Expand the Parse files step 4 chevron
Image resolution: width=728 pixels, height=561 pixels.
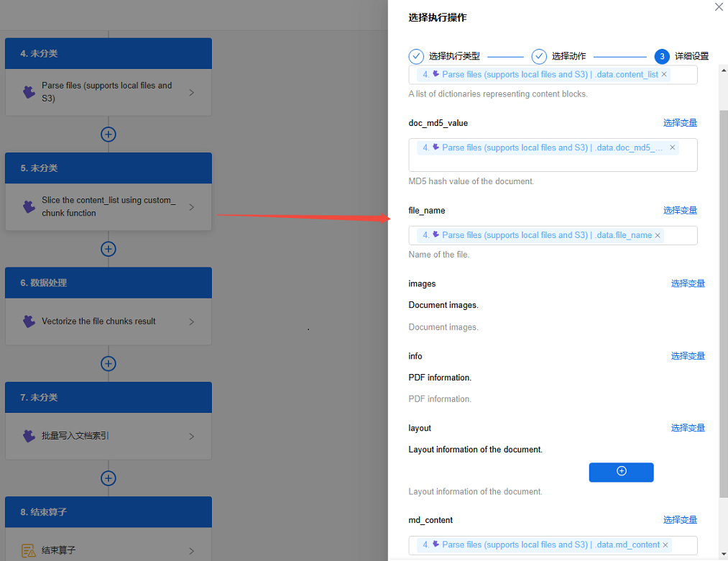(191, 93)
